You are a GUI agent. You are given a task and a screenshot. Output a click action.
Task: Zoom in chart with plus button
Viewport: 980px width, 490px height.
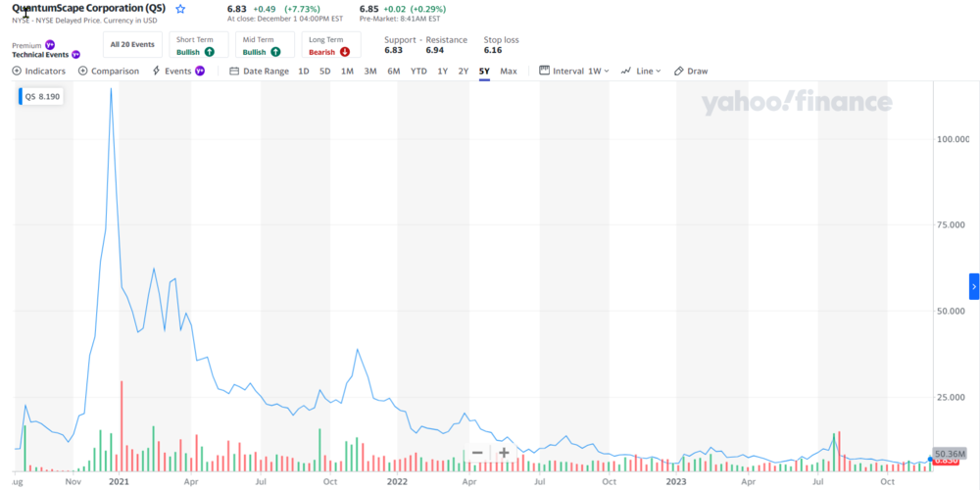coord(504,453)
